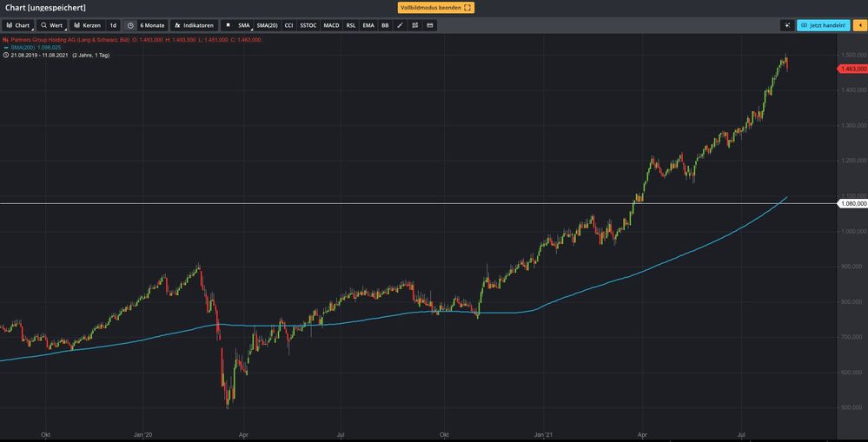Image resolution: width=868 pixels, height=442 pixels.
Task: Click the flag marker icon in toolbar
Action: [228, 26]
